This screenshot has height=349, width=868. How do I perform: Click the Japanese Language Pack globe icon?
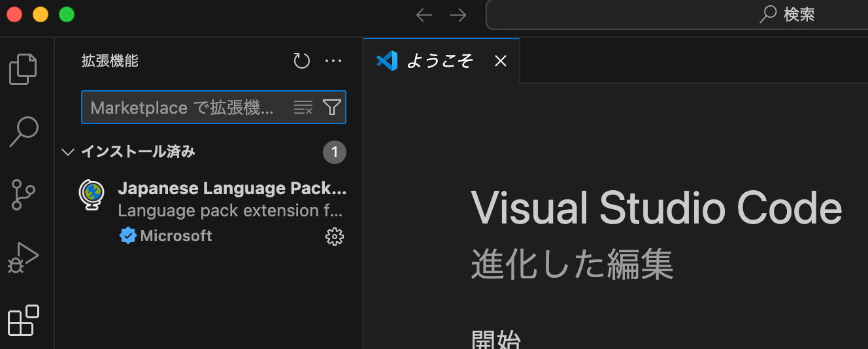pos(92,195)
